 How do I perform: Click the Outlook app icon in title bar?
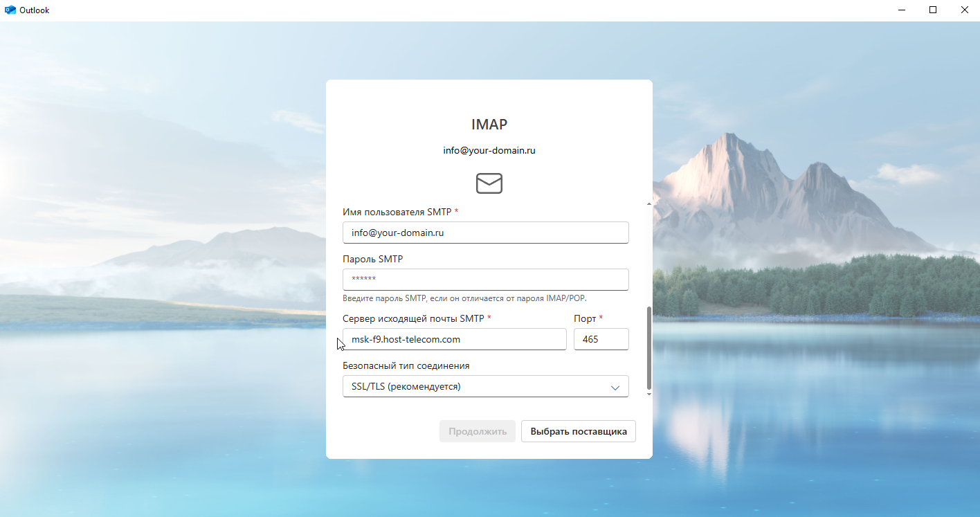tap(10, 10)
